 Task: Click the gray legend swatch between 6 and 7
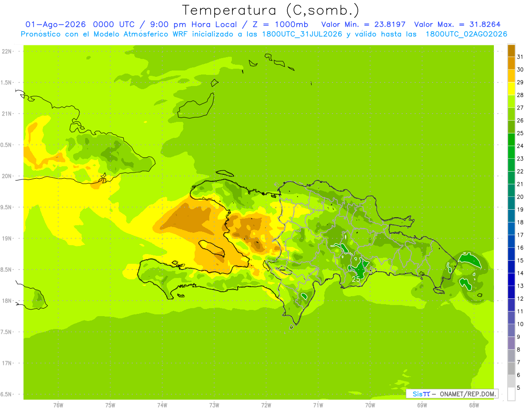coord(511,368)
